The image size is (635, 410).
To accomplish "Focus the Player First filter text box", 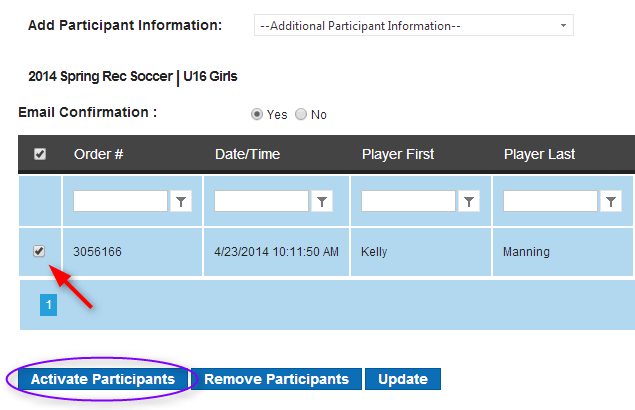I will (x=408, y=201).
